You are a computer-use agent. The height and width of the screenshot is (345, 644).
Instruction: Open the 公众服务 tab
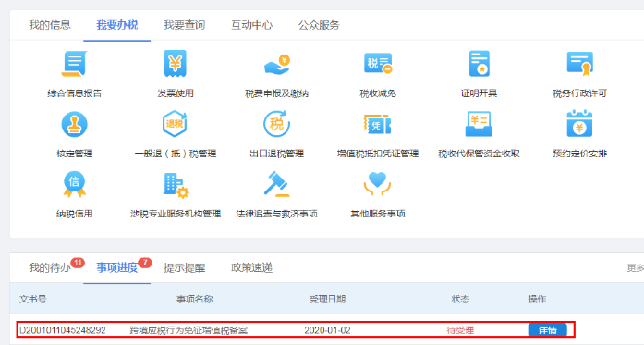[x=319, y=25]
